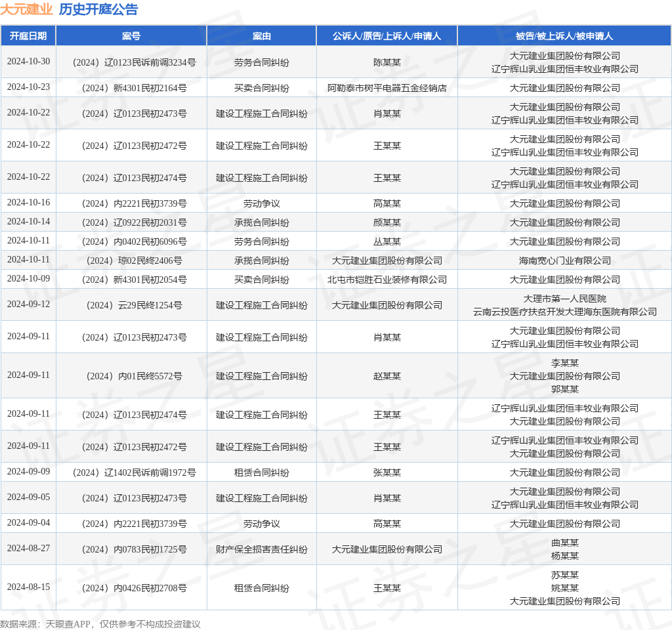Click 租赁合同纠纷 in the 2024-09-09 row

261,472
